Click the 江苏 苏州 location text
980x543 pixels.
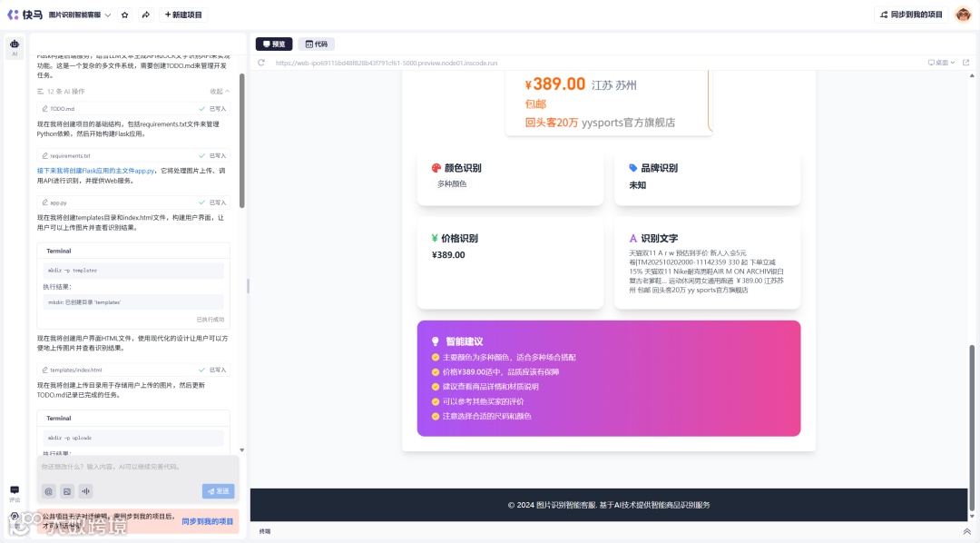coord(614,85)
